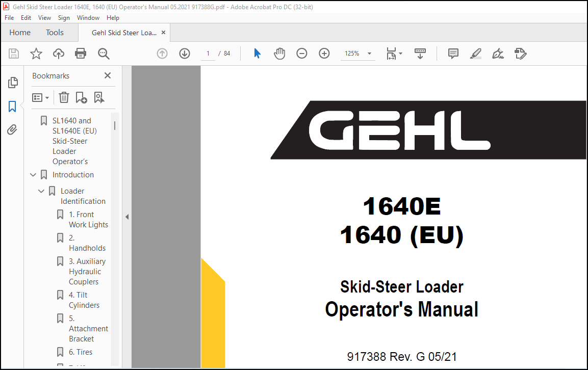Open the fit page options tool
588x370 pixels.
tap(394, 54)
